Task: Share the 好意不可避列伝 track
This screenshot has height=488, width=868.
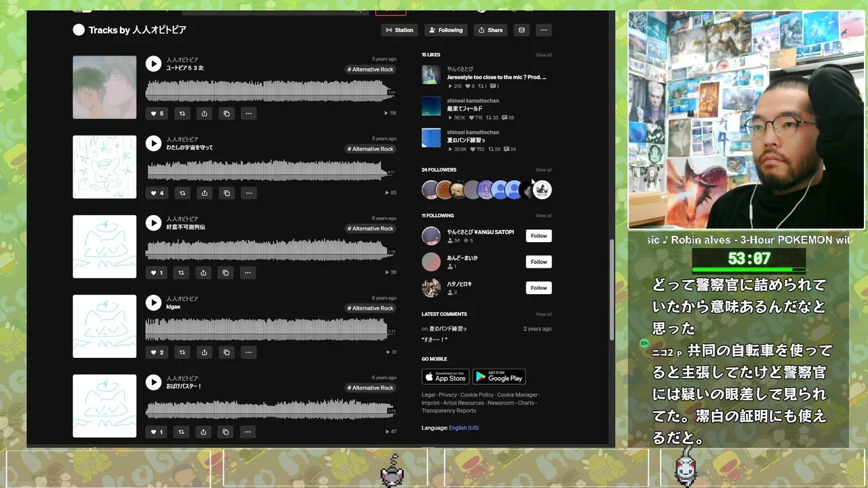Action: pyautogui.click(x=203, y=272)
